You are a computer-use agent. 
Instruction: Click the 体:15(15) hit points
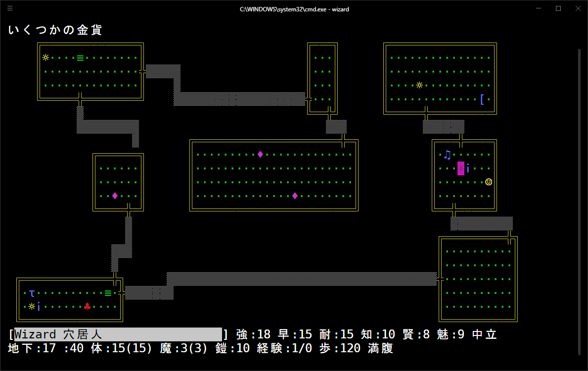pyautogui.click(x=122, y=348)
